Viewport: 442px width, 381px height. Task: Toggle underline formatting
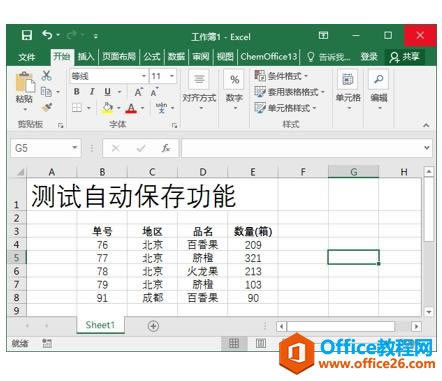[x=107, y=92]
